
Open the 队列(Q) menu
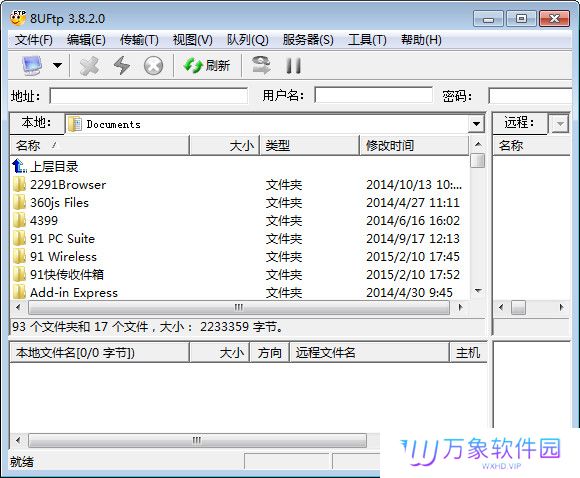pos(247,40)
